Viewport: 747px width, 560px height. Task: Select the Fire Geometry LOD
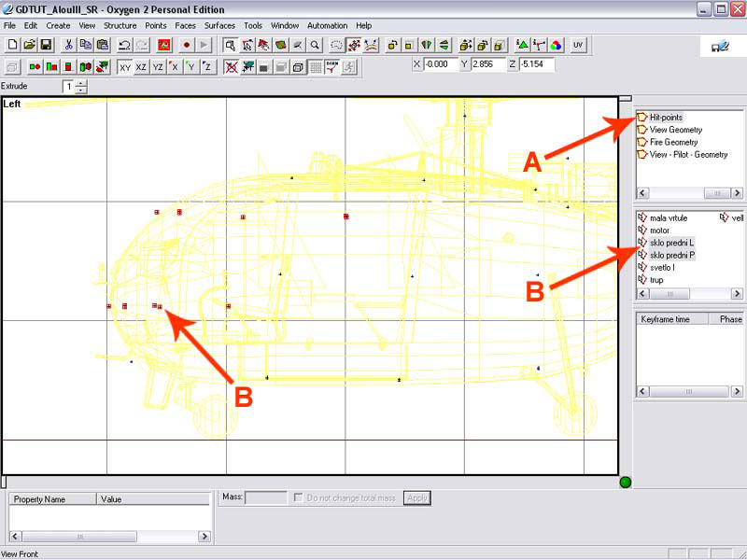pos(673,142)
